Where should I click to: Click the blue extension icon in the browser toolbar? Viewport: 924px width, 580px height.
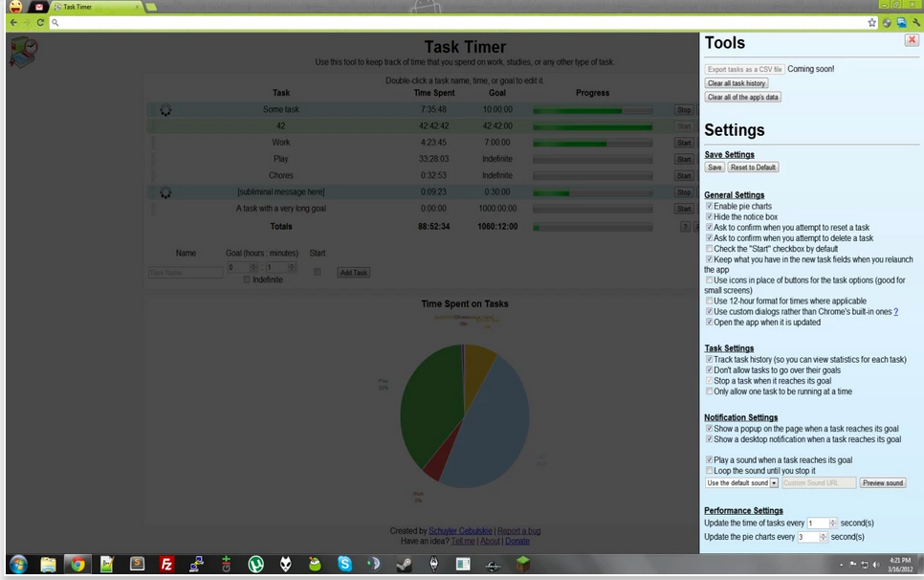coord(902,22)
